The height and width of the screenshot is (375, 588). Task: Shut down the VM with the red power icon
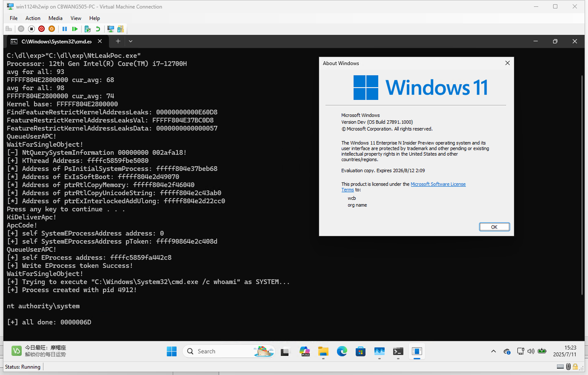coord(42,29)
